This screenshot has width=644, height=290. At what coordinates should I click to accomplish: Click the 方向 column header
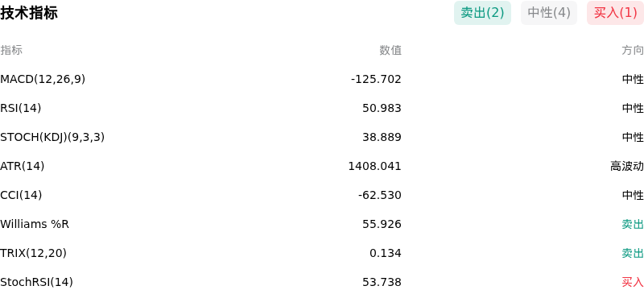point(633,50)
